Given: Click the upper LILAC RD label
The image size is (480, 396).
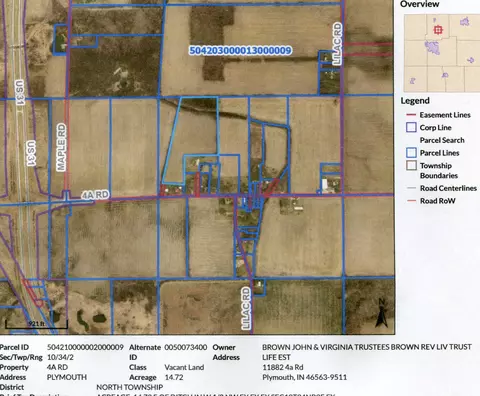Looking at the screenshot, I should 337,43.
